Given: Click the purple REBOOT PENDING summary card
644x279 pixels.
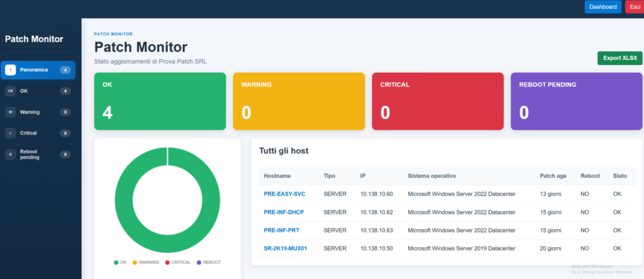Looking at the screenshot, I should point(577,101).
